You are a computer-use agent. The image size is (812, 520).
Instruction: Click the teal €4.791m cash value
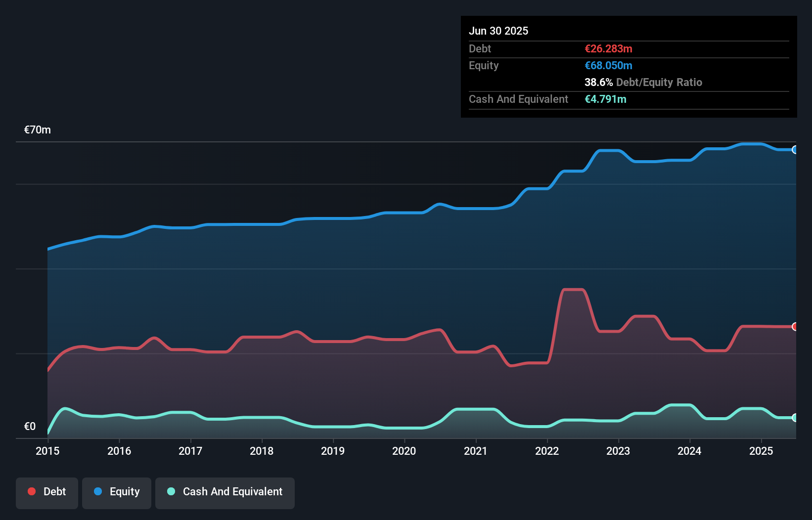coord(605,99)
